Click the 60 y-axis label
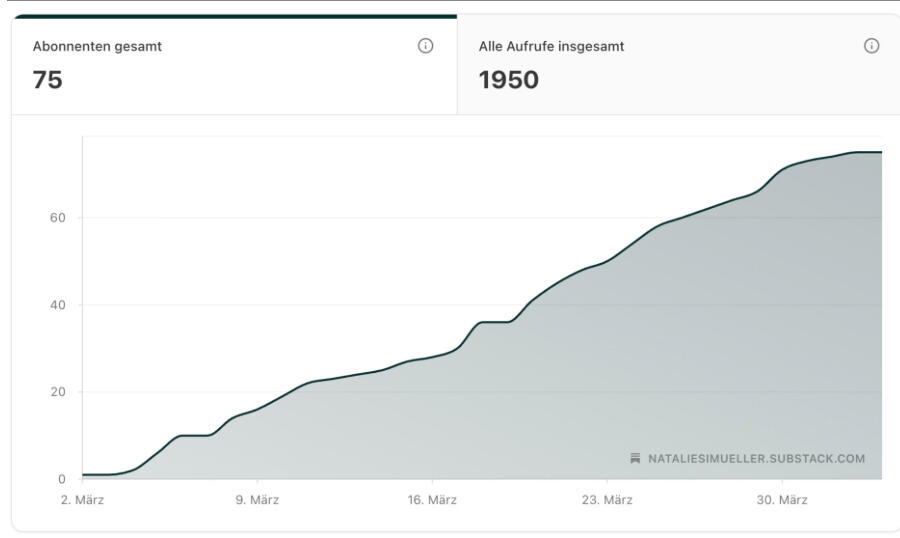Screen dimensions: 900x538 (57, 218)
